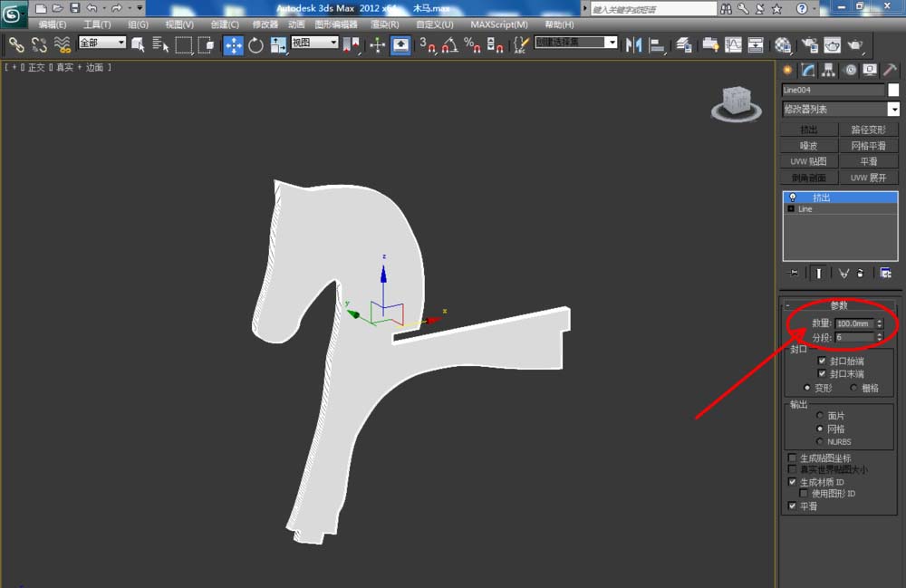Open the Curve Editor
This screenshot has height=588, width=906.
[733, 44]
